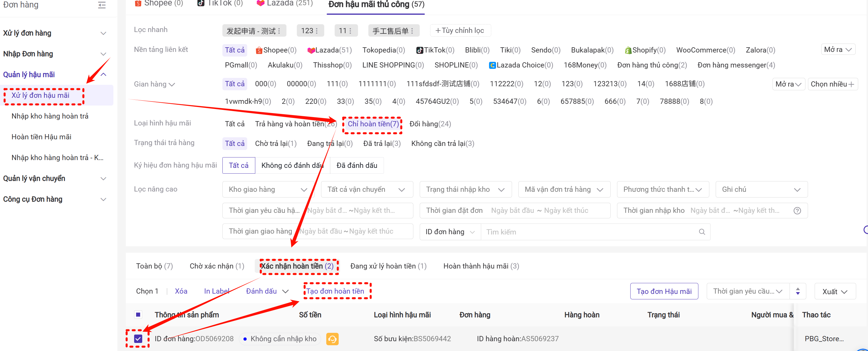868x351 pixels.
Task: Select Đã đánh dấu marker option
Action: [x=357, y=165]
